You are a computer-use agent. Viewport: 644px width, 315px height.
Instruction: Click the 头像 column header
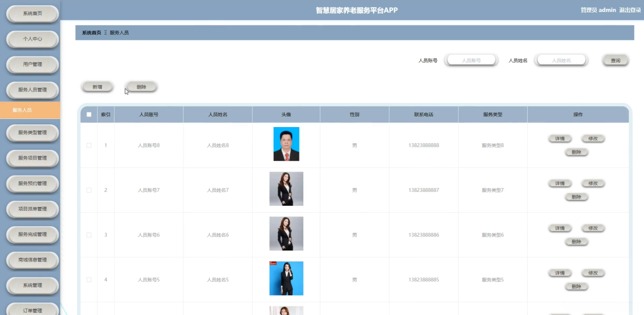click(286, 115)
